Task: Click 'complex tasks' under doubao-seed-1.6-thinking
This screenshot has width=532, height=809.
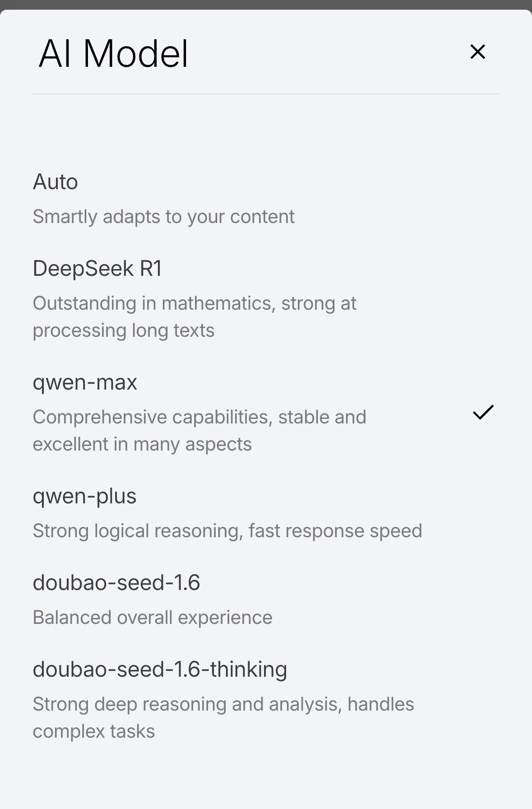Action: 94,731
